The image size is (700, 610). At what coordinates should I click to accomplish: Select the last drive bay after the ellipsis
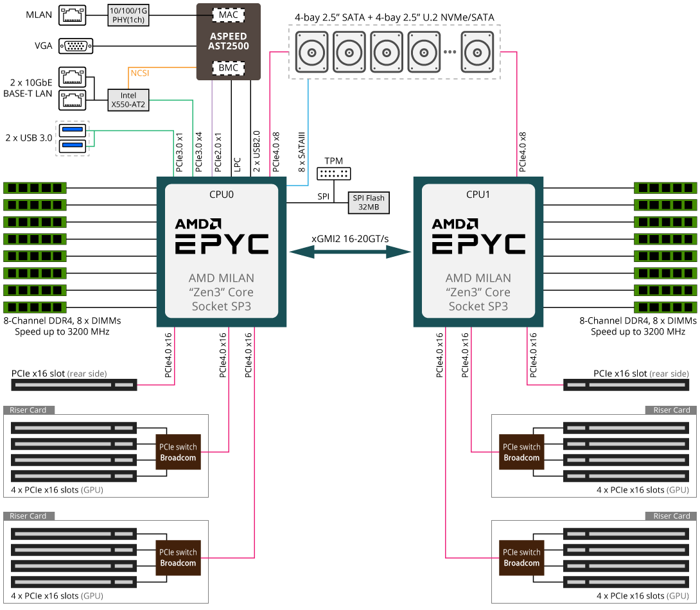[x=479, y=52]
